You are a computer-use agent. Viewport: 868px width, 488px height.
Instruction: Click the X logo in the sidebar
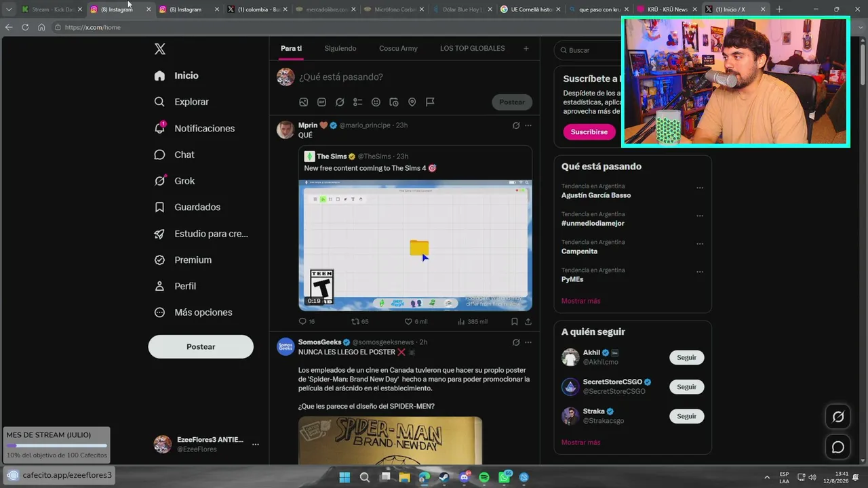(x=159, y=49)
